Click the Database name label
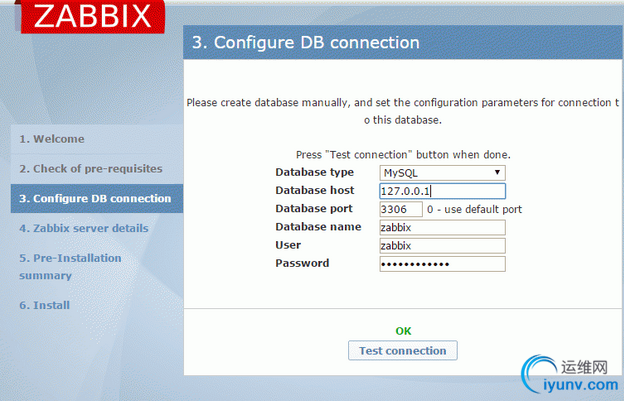This screenshot has height=401, width=624. tap(318, 227)
